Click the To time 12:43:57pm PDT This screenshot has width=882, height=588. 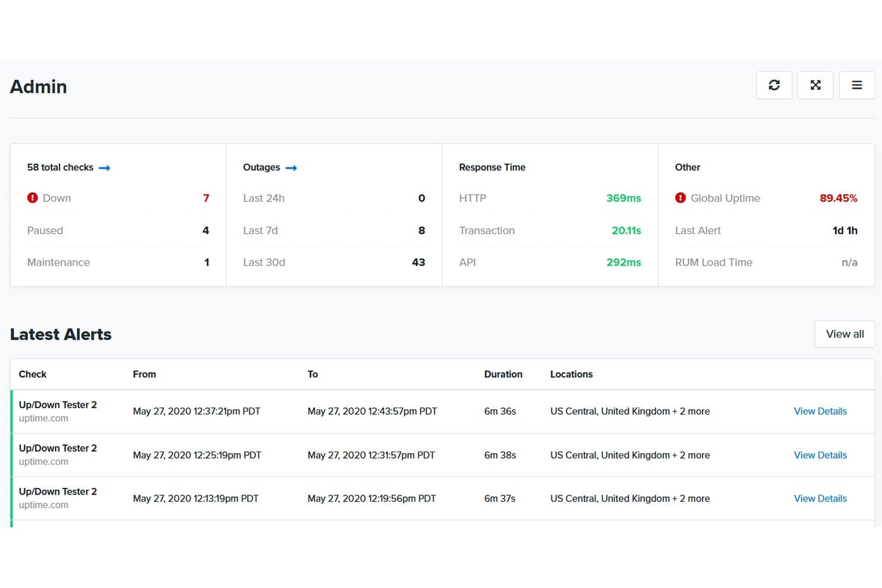coord(372,411)
